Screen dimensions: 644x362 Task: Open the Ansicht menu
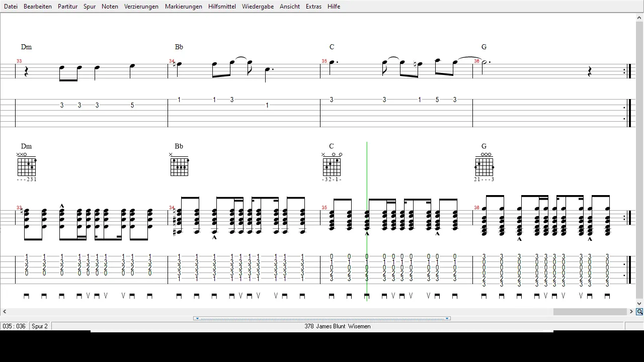point(290,7)
